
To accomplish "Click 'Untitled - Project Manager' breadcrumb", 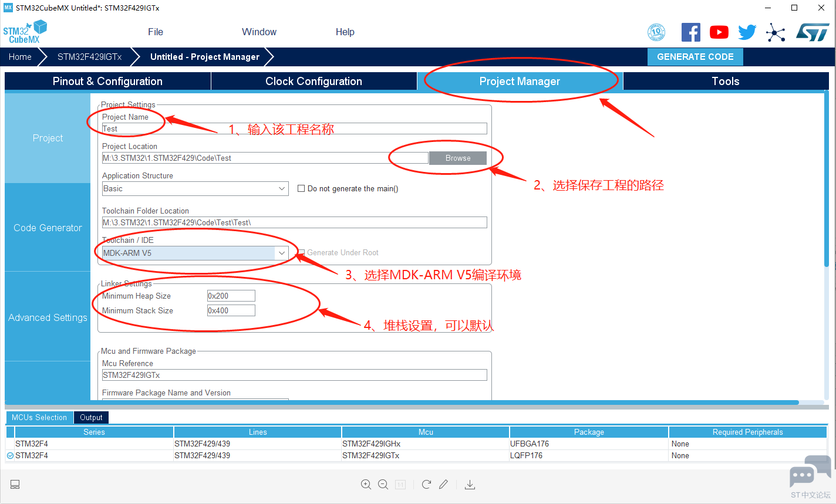I will point(205,57).
